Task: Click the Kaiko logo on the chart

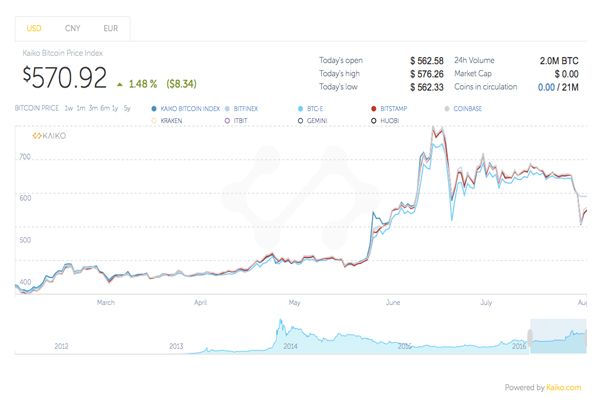Action: (50, 135)
